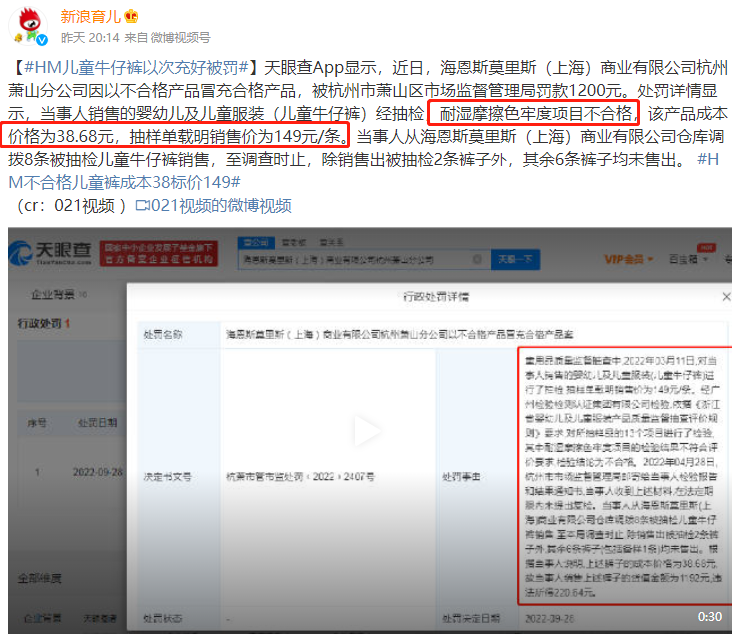Click the 0:30 video duration label
Image resolution: width=740 pixels, height=637 pixels.
[x=709, y=617]
